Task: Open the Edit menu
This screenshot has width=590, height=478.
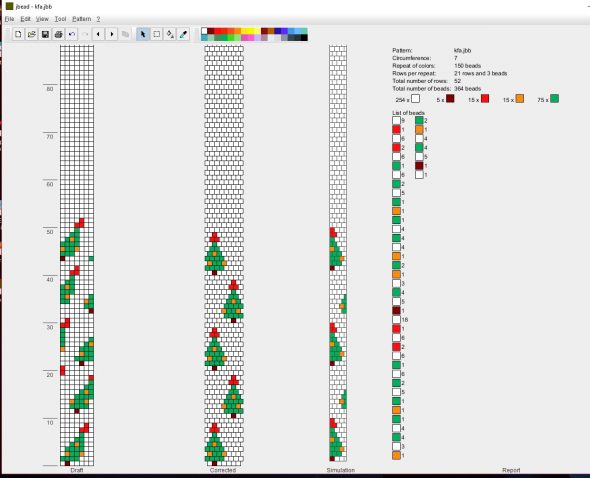Action: pos(25,19)
